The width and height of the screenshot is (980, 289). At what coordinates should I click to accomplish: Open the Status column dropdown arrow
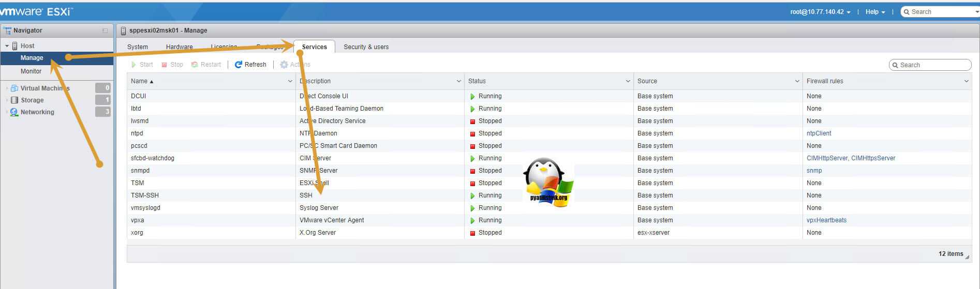pos(628,81)
